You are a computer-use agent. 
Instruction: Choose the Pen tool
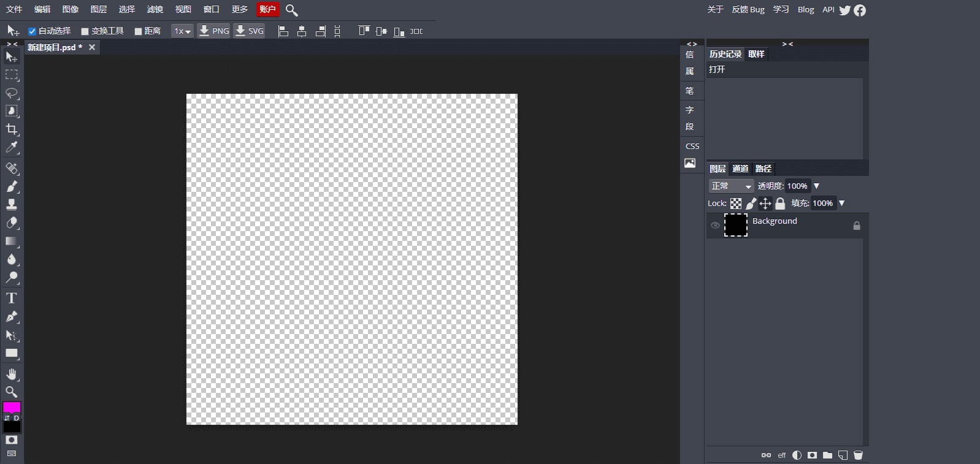pyautogui.click(x=12, y=316)
